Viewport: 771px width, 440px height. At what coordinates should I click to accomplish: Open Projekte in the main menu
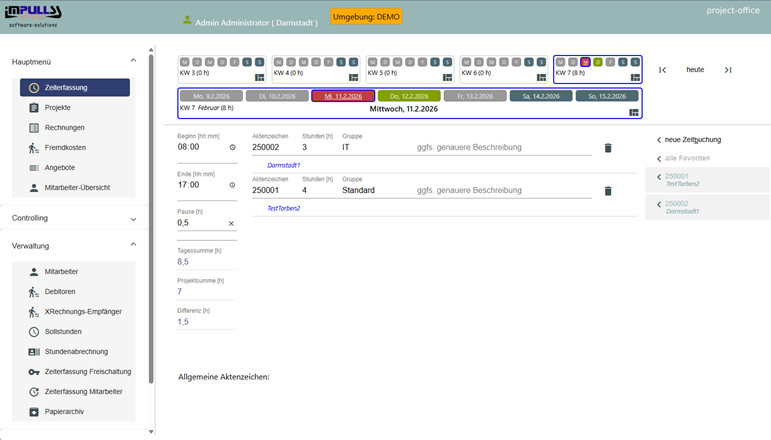(58, 107)
